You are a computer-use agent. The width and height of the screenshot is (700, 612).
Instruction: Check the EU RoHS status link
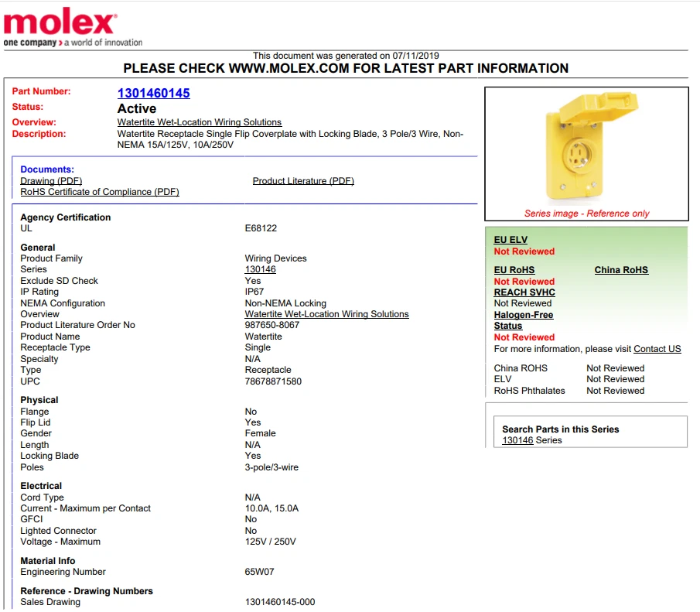pyautogui.click(x=513, y=270)
